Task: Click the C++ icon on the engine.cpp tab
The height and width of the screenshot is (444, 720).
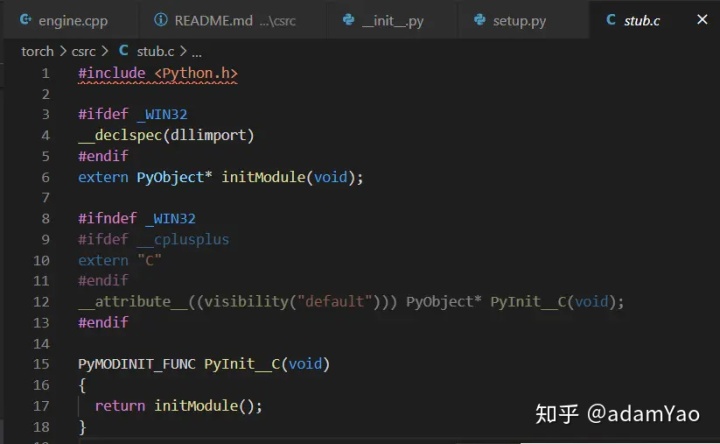Action: [26, 20]
